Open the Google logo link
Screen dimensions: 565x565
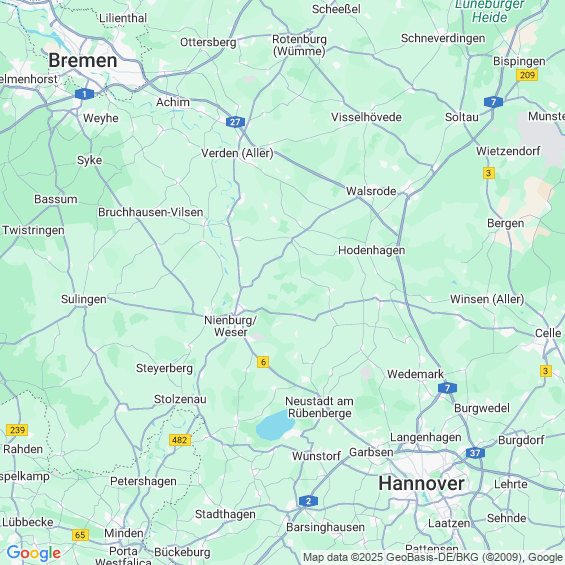point(34,553)
